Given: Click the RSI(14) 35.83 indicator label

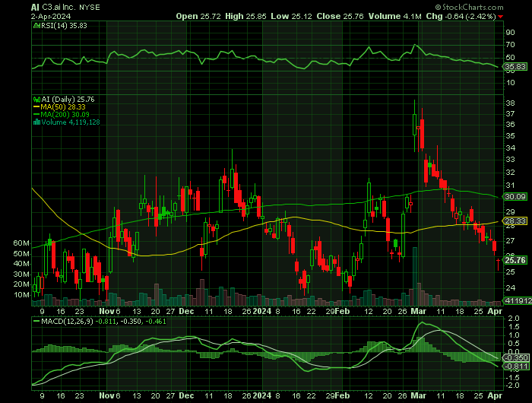Looking at the screenshot, I should point(64,25).
